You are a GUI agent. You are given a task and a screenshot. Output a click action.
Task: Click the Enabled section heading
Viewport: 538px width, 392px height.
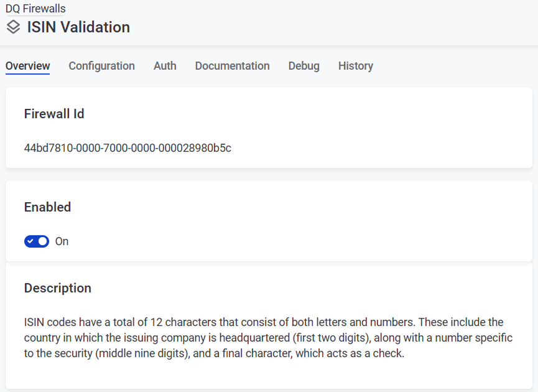click(47, 207)
